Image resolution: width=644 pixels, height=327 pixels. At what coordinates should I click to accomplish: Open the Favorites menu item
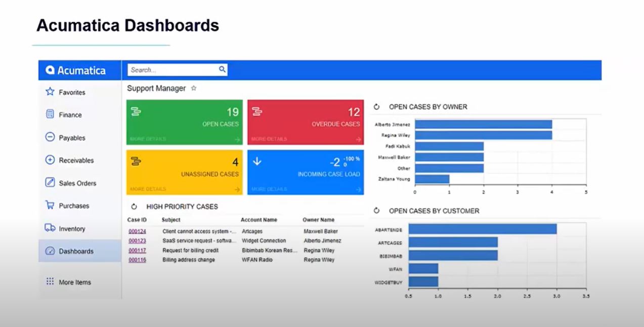pos(80,93)
